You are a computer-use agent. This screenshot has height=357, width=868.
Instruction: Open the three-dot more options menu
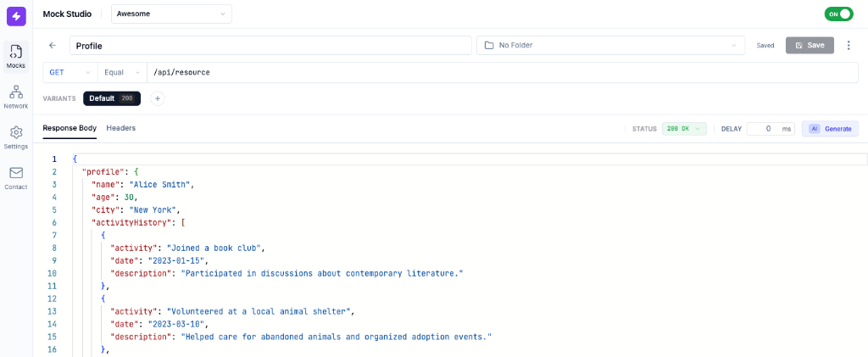(849, 45)
